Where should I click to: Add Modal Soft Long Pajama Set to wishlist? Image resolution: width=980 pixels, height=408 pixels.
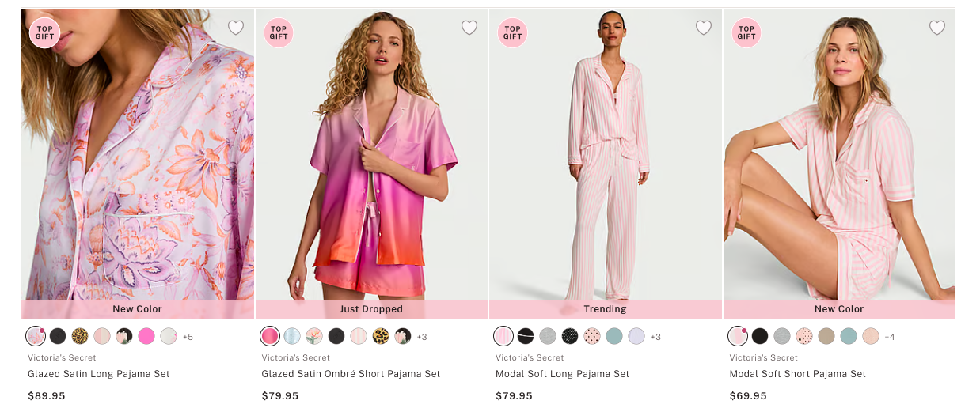[x=704, y=28]
